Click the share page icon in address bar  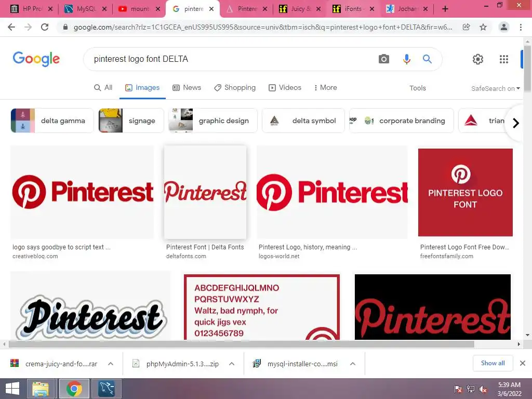[467, 27]
